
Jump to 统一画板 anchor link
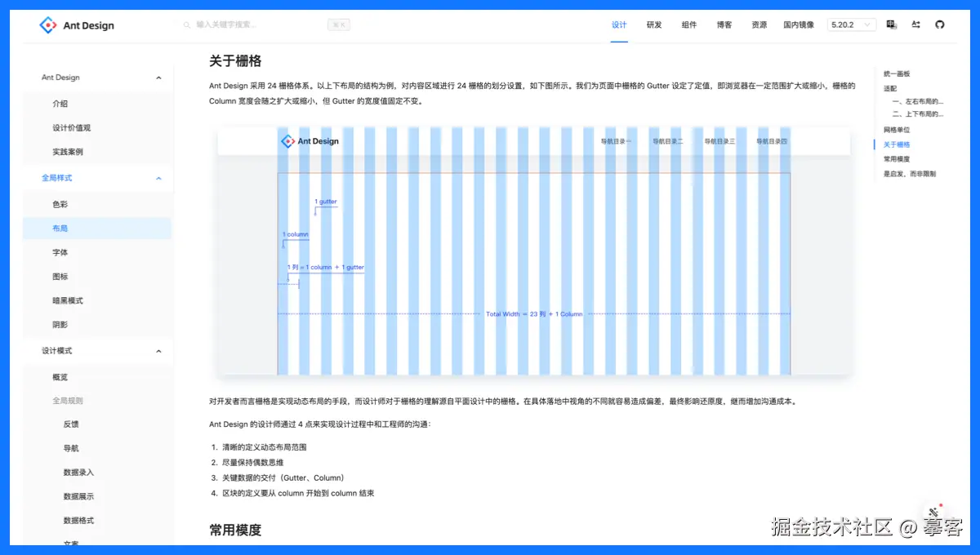click(897, 73)
